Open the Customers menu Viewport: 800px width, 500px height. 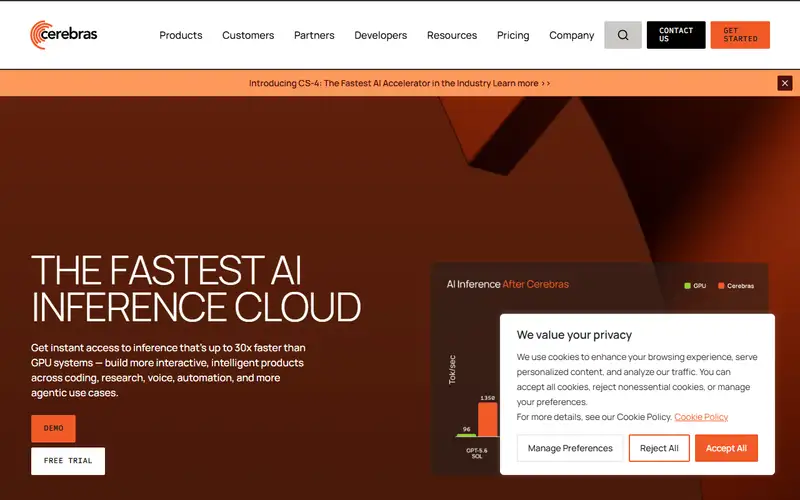click(248, 35)
